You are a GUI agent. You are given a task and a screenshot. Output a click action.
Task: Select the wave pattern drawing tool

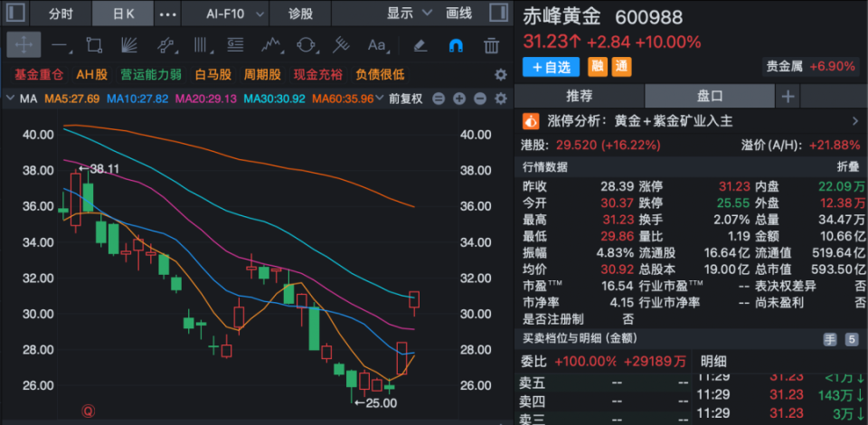270,45
